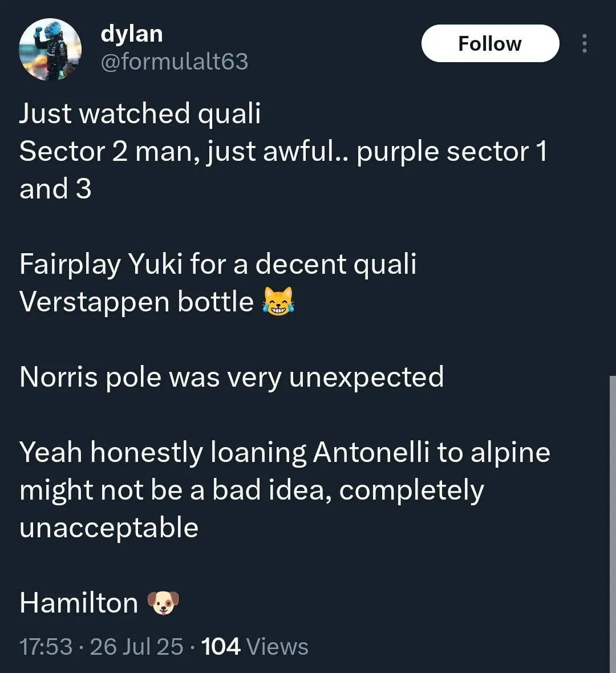Open the dylan display name link
Screen dimensions: 616x673
[132, 34]
